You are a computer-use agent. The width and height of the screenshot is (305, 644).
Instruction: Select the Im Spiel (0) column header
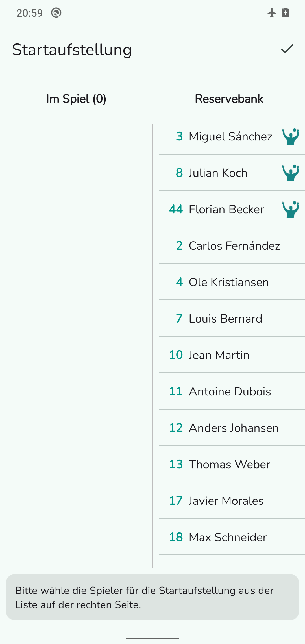(x=76, y=99)
